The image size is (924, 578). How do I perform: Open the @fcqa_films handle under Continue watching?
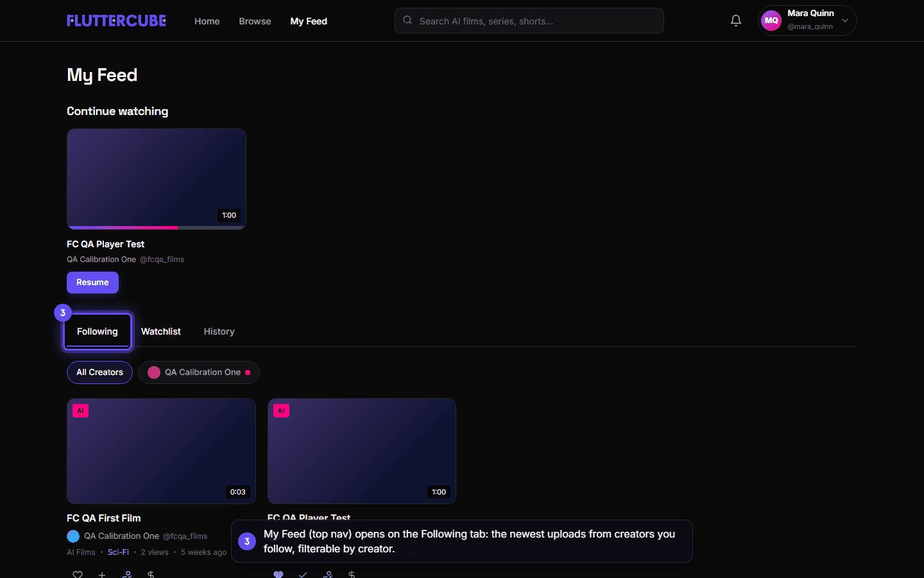[162, 259]
